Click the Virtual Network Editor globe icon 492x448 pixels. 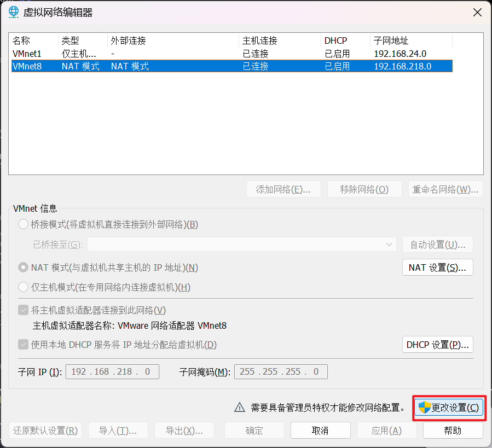click(14, 12)
